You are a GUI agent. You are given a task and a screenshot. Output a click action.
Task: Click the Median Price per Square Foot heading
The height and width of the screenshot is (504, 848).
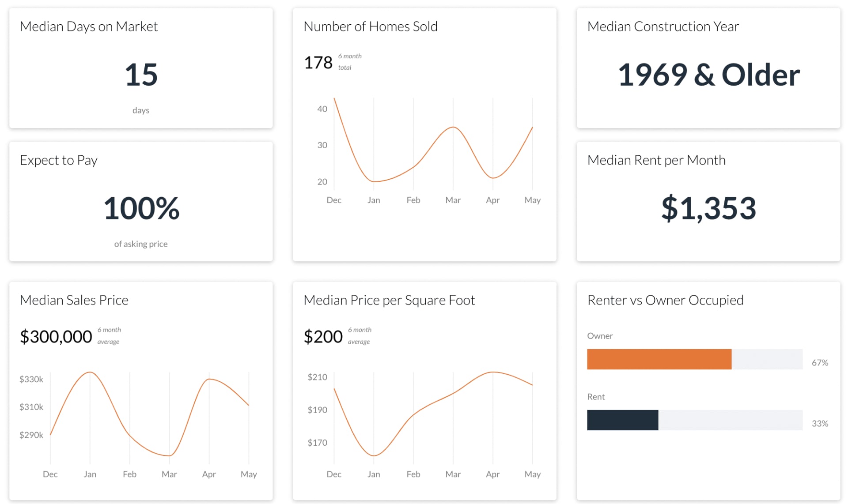pos(389,300)
